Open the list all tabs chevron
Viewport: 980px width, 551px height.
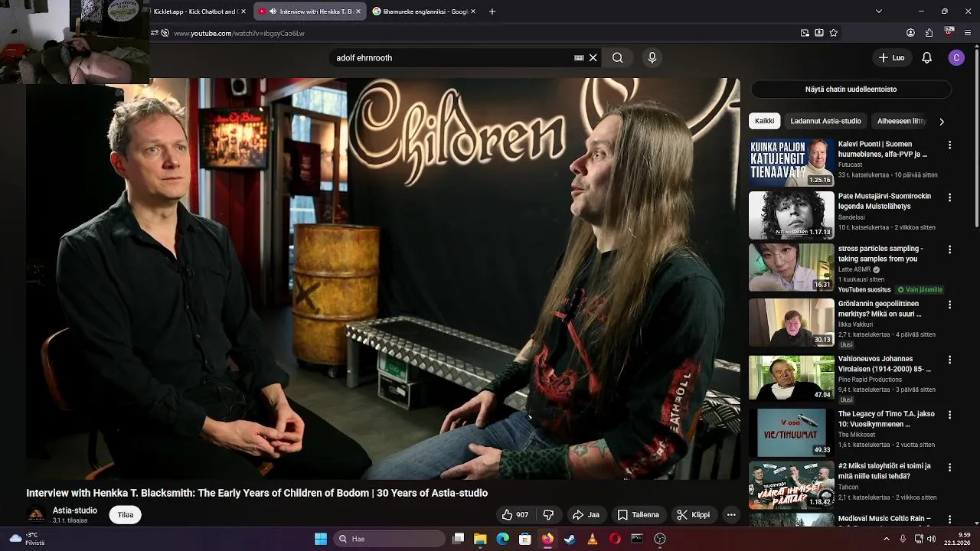pyautogui.click(x=878, y=11)
